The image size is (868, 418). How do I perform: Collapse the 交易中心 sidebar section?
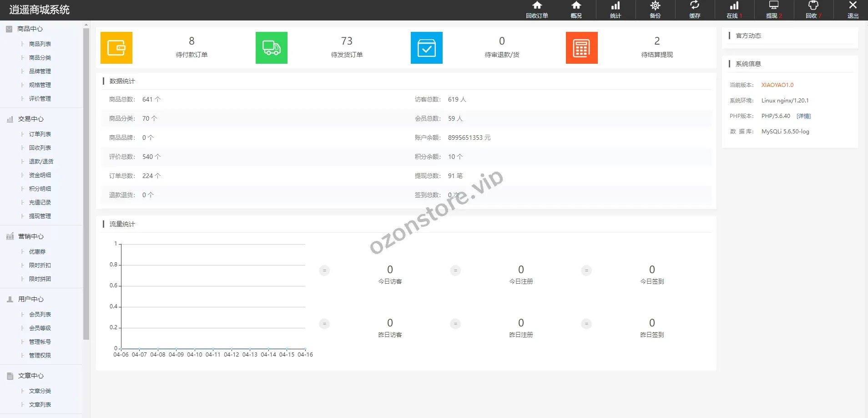31,119
